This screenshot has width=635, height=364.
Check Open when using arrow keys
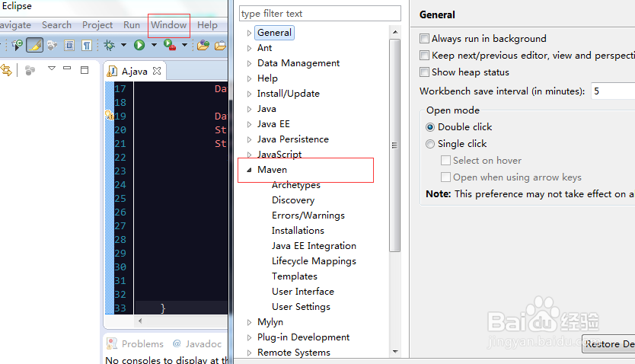445,177
